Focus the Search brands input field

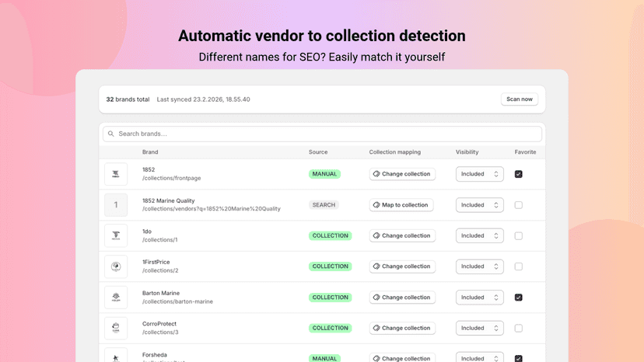pyautogui.click(x=322, y=134)
